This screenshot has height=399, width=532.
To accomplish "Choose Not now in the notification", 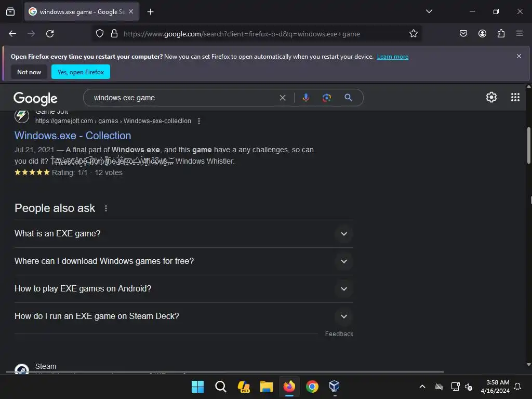I will 29,72.
